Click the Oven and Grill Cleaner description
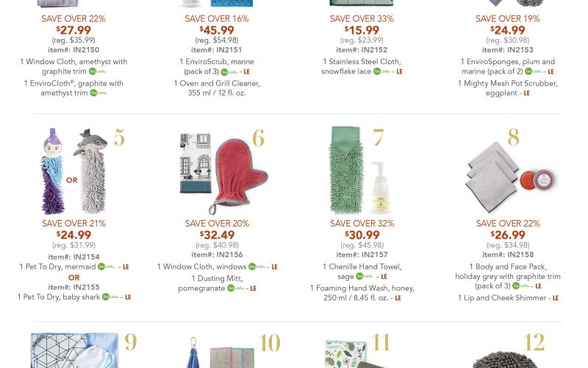The image size is (588, 368). pos(220,89)
